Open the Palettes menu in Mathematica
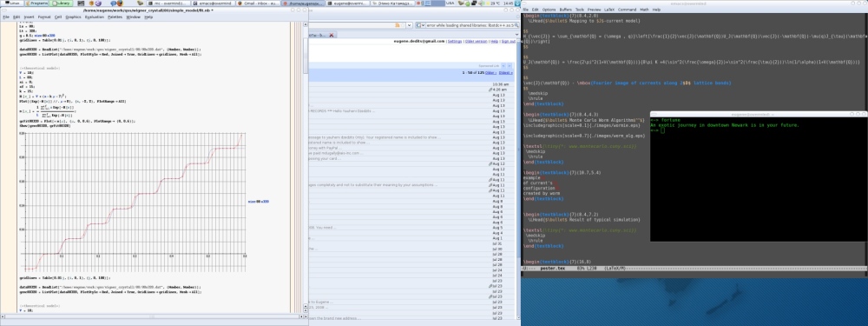Screen dimensions: 868x326 tap(115, 17)
